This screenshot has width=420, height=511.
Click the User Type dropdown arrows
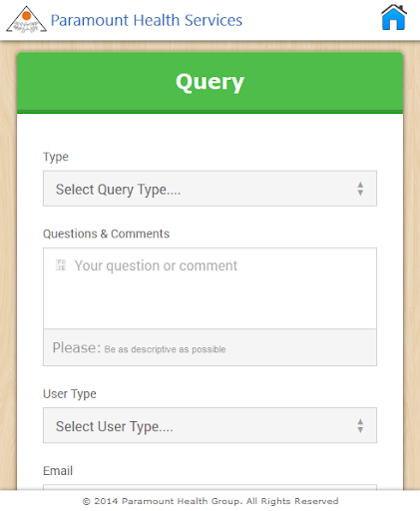pyautogui.click(x=360, y=425)
